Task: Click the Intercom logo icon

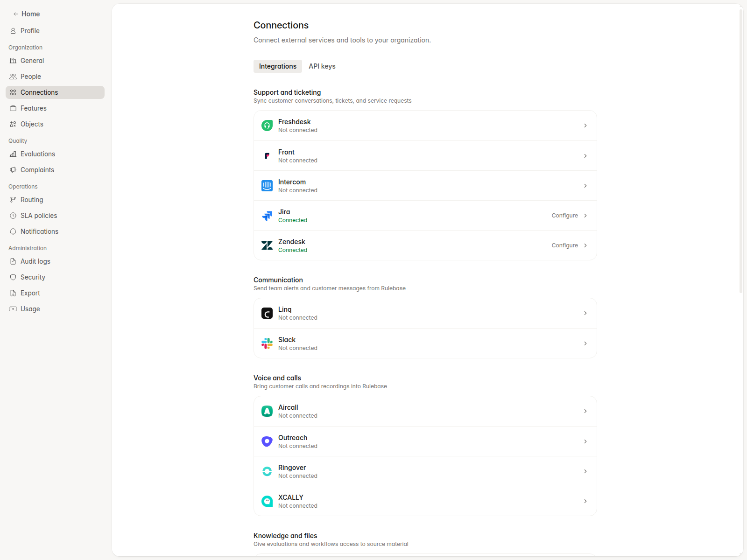Action: pos(267,186)
